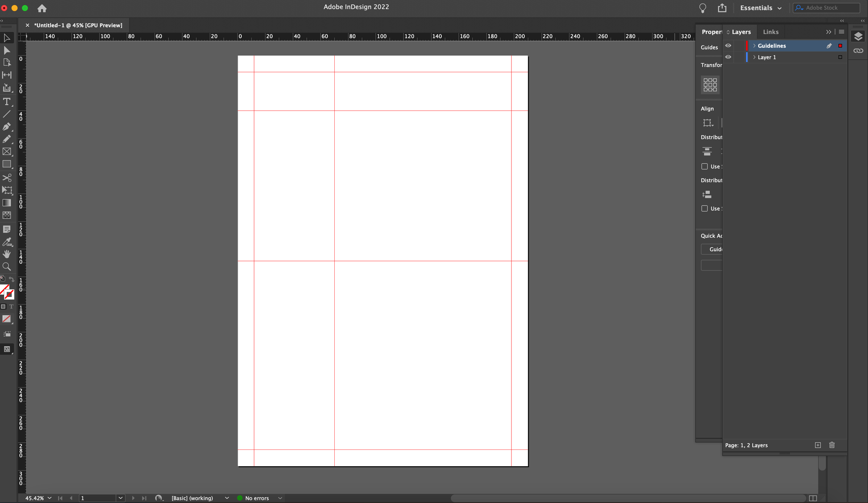Click the new page button

[x=818, y=445]
